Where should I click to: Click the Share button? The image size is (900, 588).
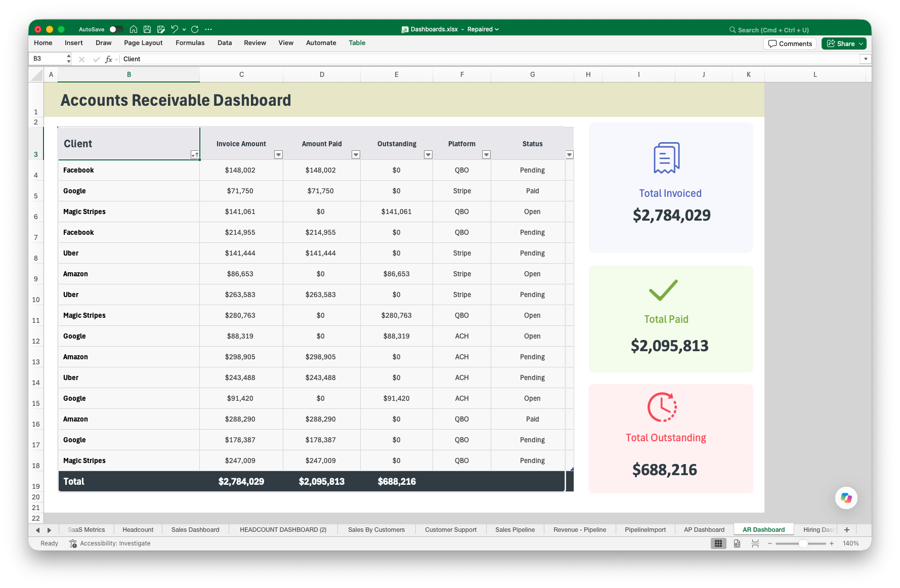coord(844,44)
